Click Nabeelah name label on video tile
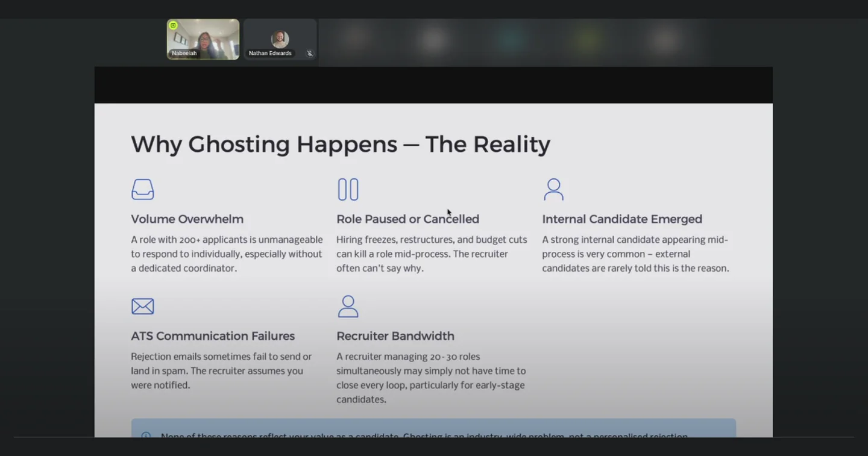Image resolution: width=868 pixels, height=456 pixels. (x=184, y=53)
